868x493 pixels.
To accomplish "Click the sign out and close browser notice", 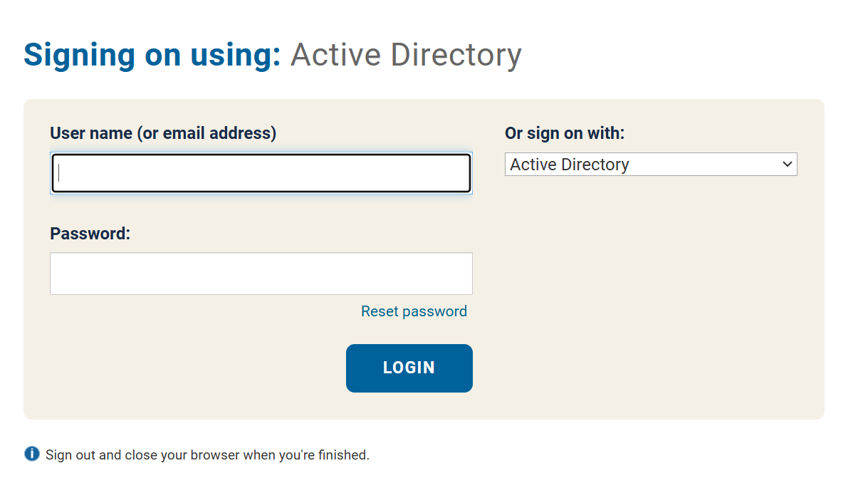I will coord(207,455).
